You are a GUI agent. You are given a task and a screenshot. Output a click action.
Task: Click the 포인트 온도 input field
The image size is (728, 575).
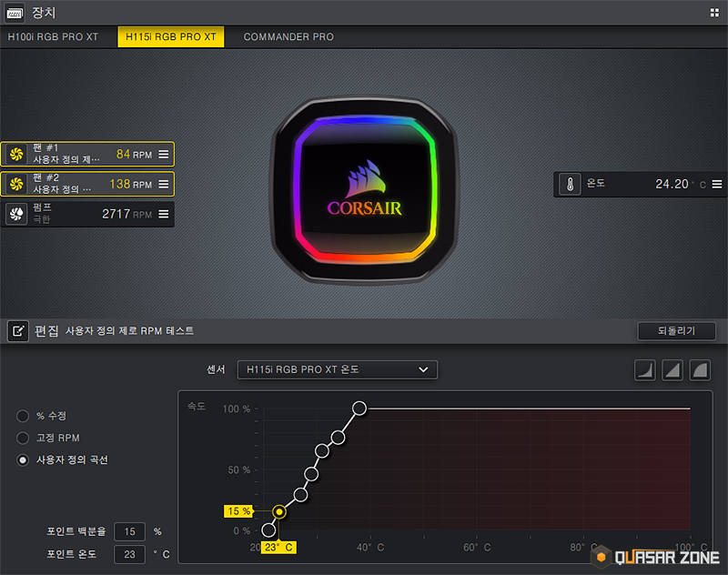(x=129, y=554)
